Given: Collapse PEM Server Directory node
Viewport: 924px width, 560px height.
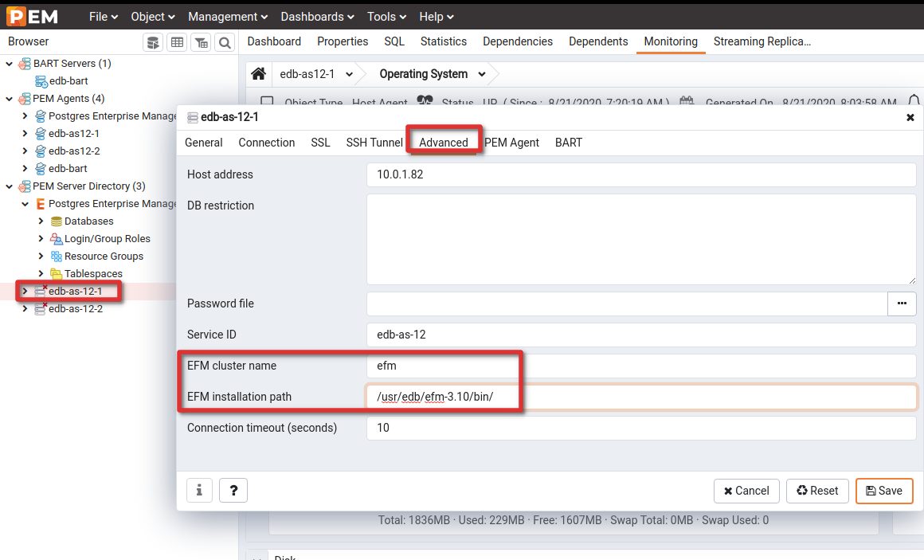Looking at the screenshot, I should pos(9,186).
